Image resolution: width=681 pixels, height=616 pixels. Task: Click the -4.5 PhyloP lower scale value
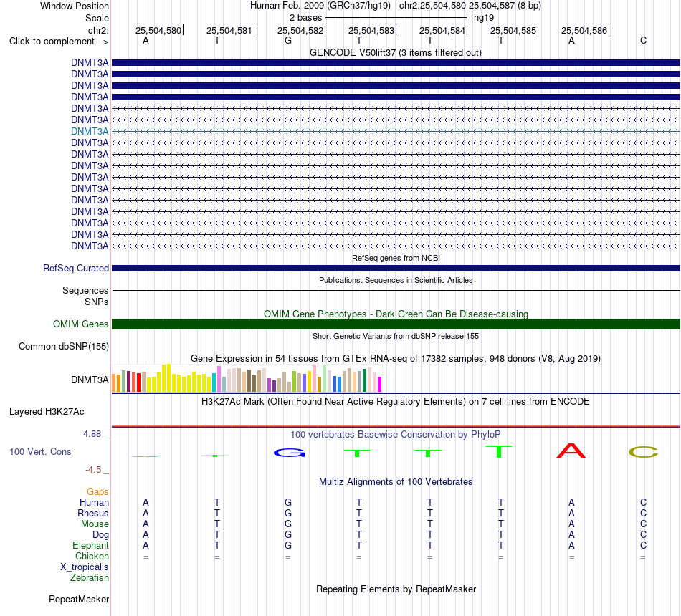pyautogui.click(x=93, y=470)
